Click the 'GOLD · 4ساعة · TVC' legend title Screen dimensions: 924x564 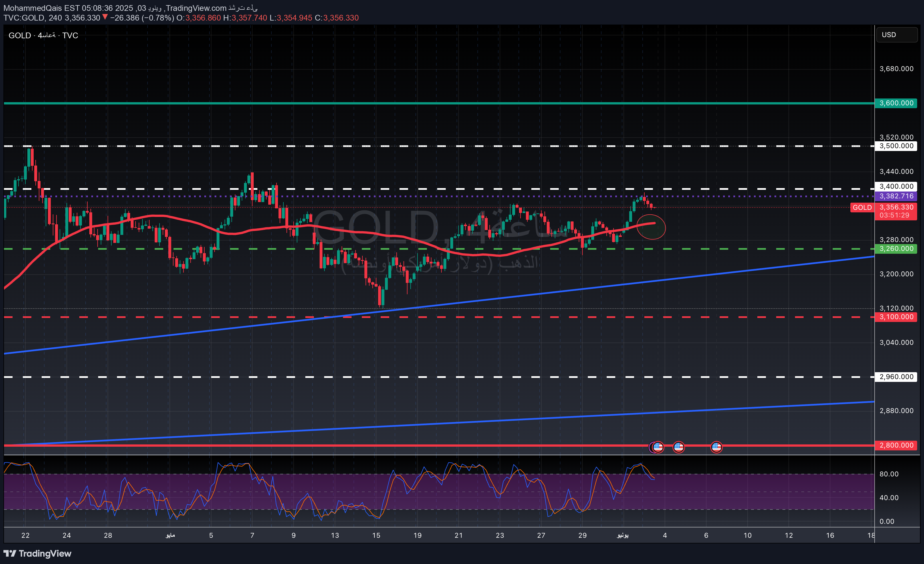(43, 36)
